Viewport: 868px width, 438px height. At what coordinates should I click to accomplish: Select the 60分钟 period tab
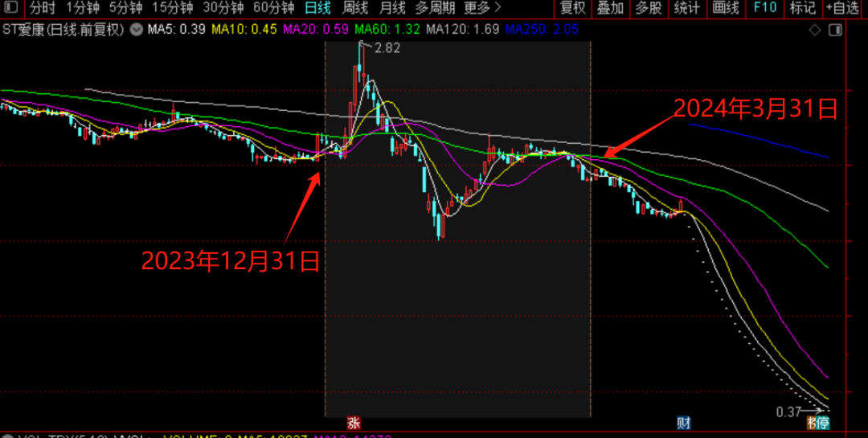272,9
